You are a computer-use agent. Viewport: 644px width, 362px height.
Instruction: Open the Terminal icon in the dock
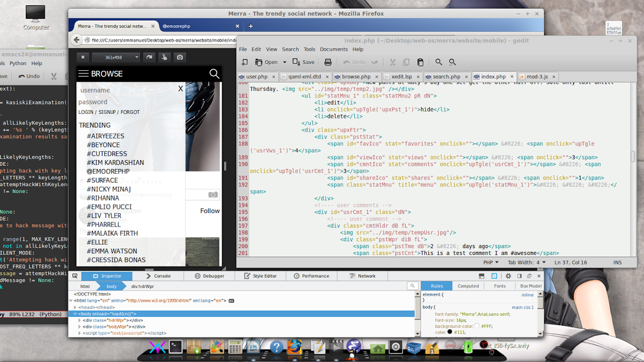175,347
